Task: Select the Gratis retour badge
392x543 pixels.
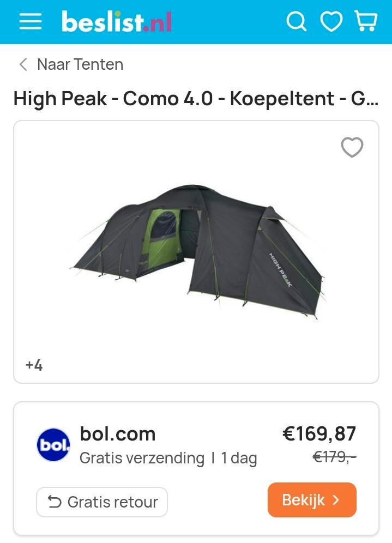Action: click(x=102, y=502)
